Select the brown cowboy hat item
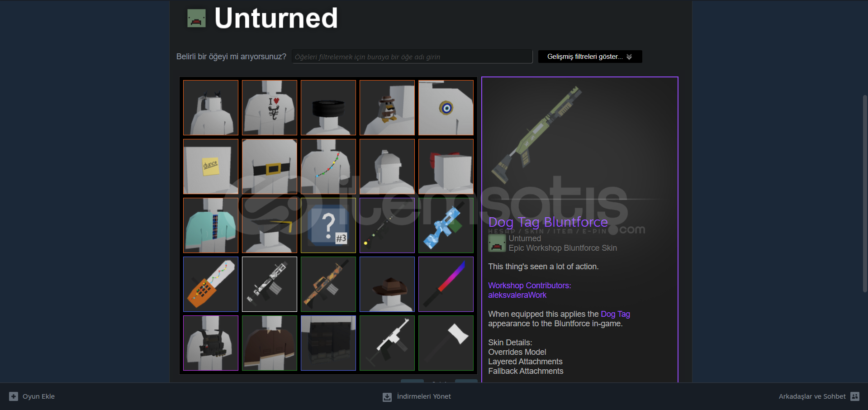Viewport: 868px width, 410px height. (387, 284)
